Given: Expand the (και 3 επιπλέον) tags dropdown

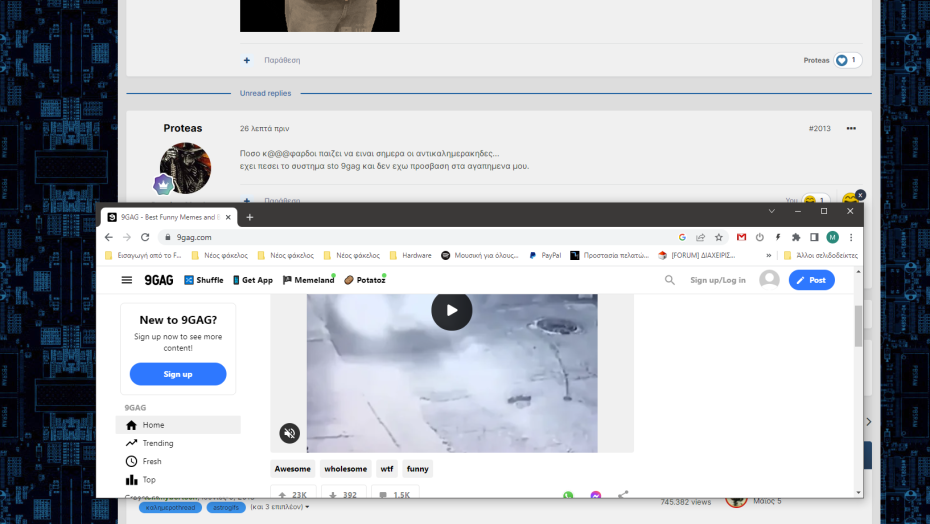Looking at the screenshot, I should 279,507.
